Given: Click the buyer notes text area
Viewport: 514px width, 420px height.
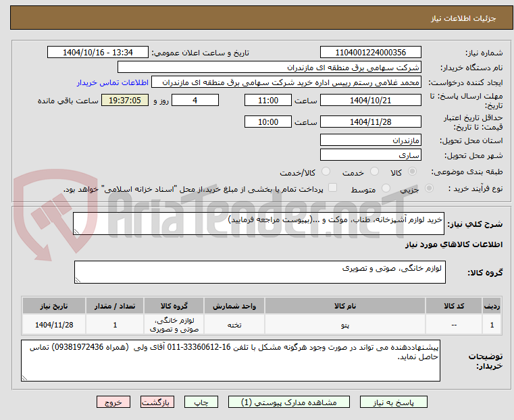Looking at the screenshot, I should [230, 361].
